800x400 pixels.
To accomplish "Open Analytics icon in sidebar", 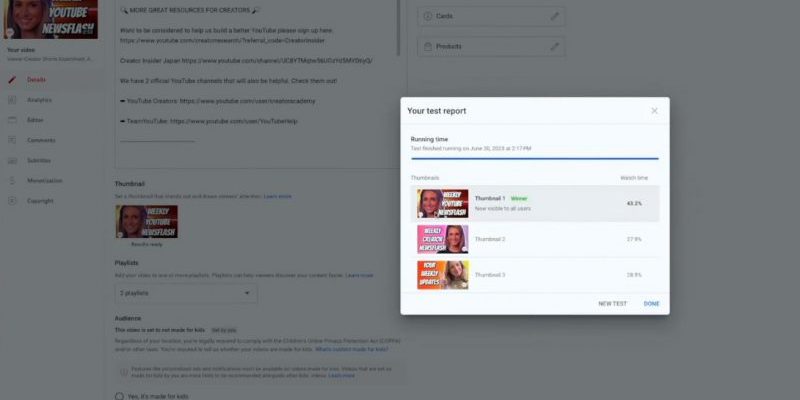I will tap(12, 100).
